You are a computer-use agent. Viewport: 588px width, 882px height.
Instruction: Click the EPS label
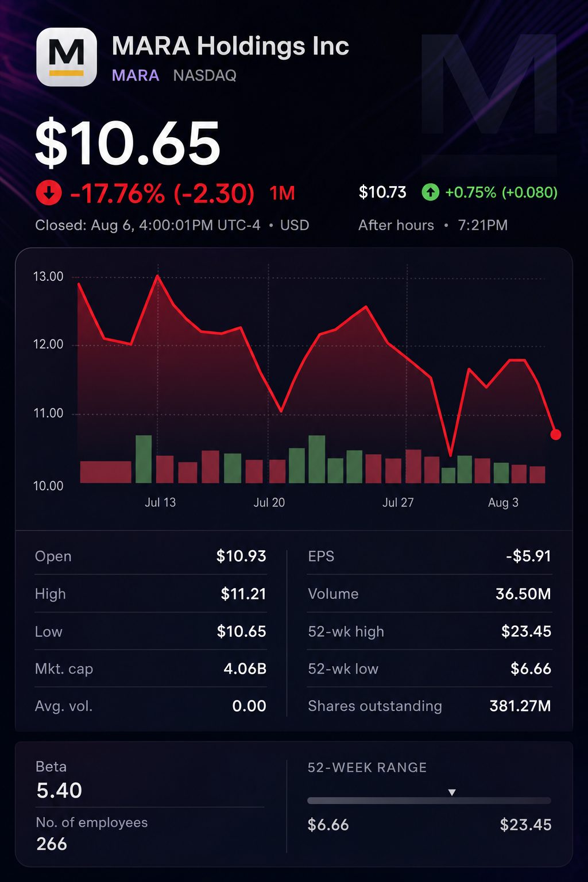coord(321,556)
